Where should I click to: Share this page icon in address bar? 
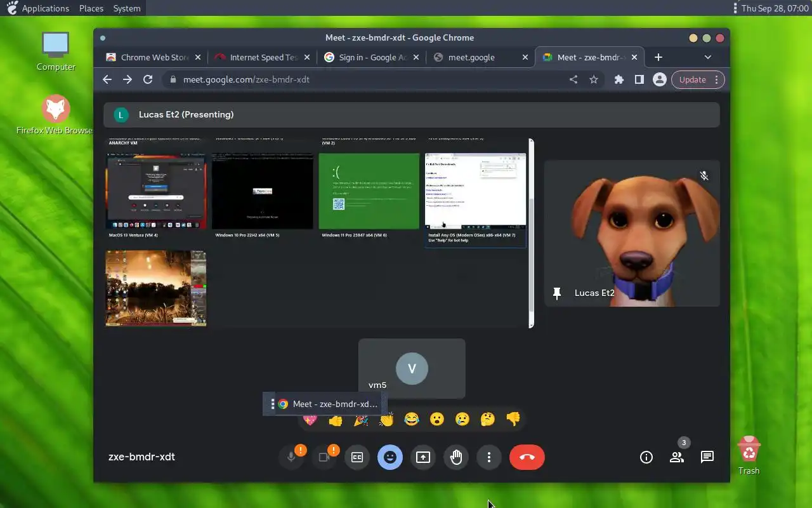(573, 79)
